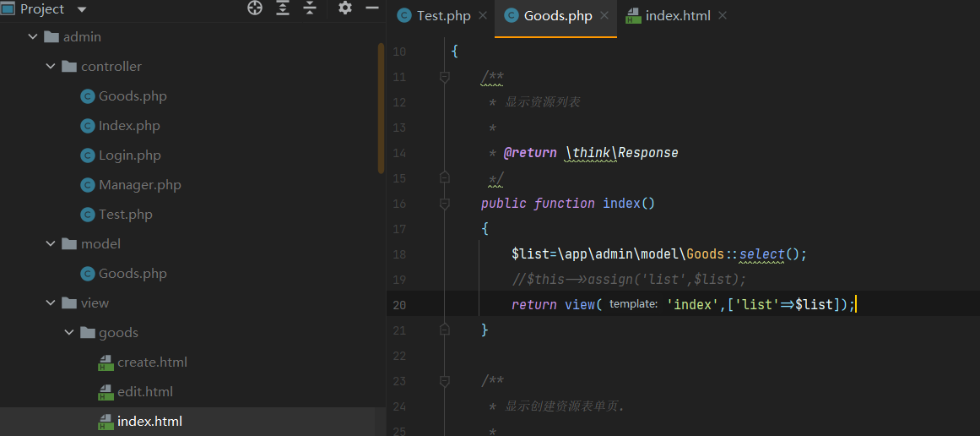Image resolution: width=980 pixels, height=436 pixels.
Task: Fold comment end marker at line 15
Action: 444,177
